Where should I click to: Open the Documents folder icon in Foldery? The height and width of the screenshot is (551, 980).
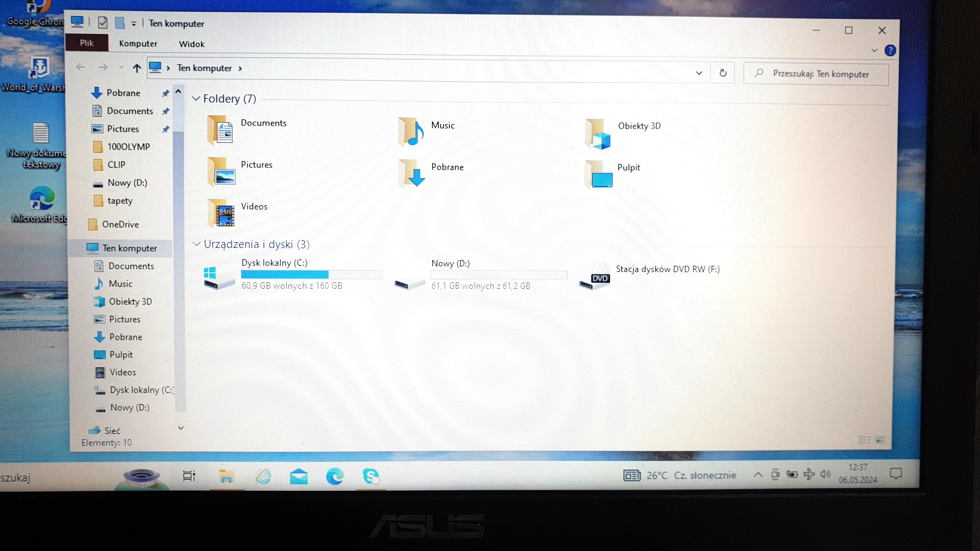(220, 130)
